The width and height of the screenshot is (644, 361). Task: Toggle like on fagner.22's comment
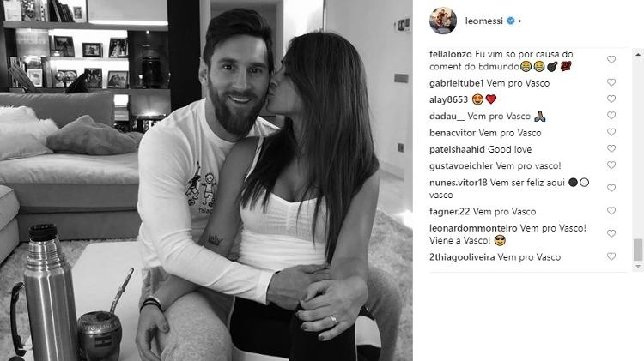click(x=611, y=211)
